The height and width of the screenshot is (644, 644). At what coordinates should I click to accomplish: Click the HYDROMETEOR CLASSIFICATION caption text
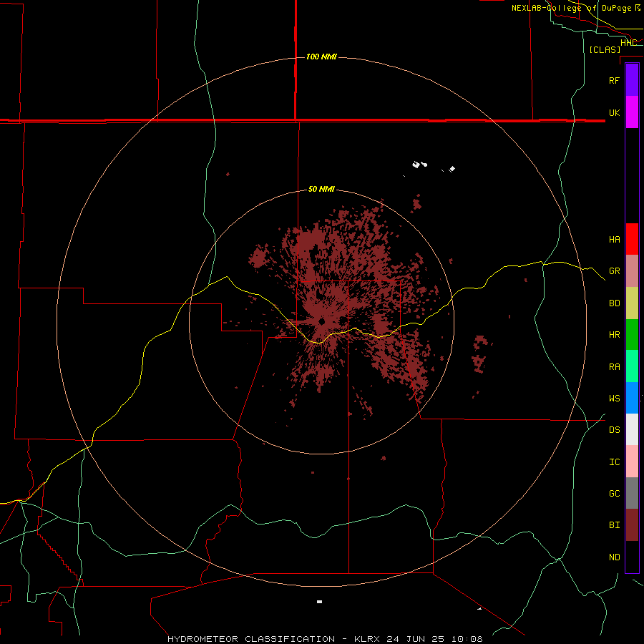point(251,639)
